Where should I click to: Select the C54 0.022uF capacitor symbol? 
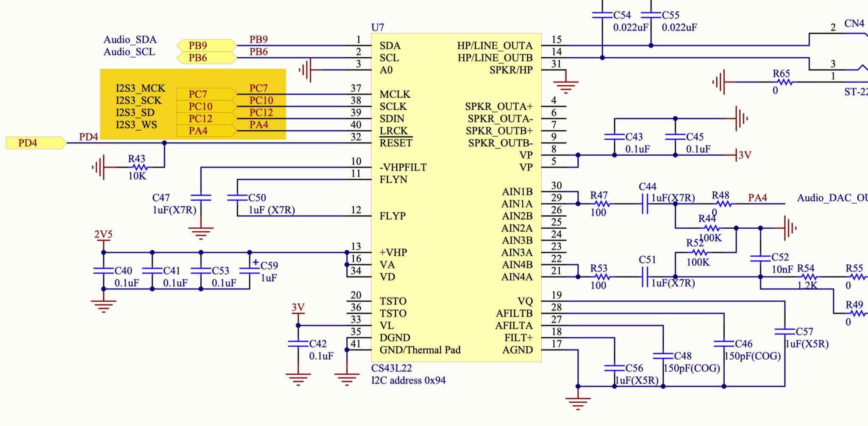[602, 15]
